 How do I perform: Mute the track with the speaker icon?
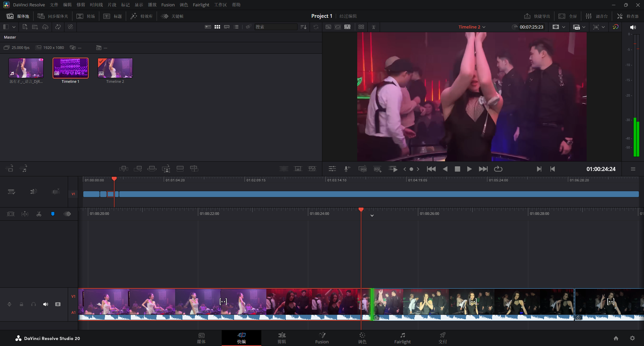pyautogui.click(x=46, y=304)
